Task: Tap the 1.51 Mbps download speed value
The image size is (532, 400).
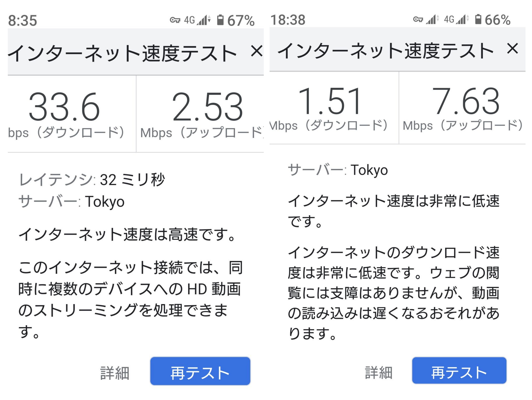Action: click(330, 101)
